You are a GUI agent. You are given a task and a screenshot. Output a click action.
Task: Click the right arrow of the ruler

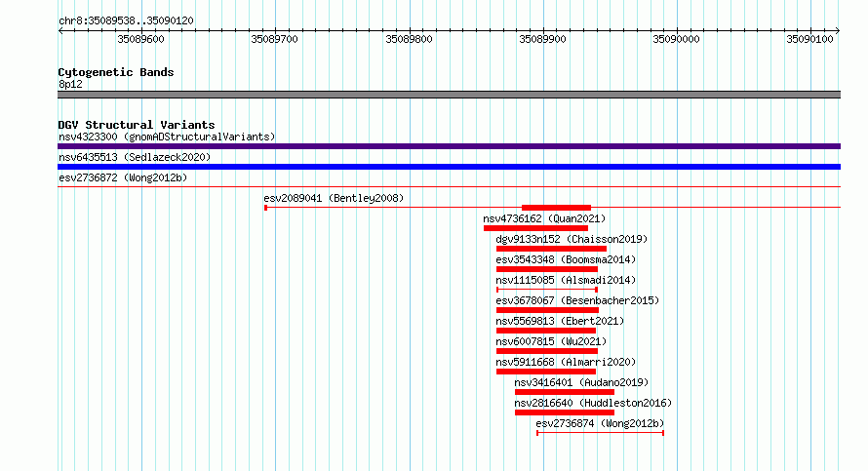point(838,31)
